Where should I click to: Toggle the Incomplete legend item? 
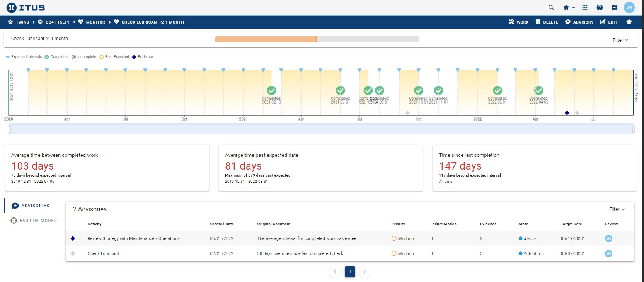[84, 57]
